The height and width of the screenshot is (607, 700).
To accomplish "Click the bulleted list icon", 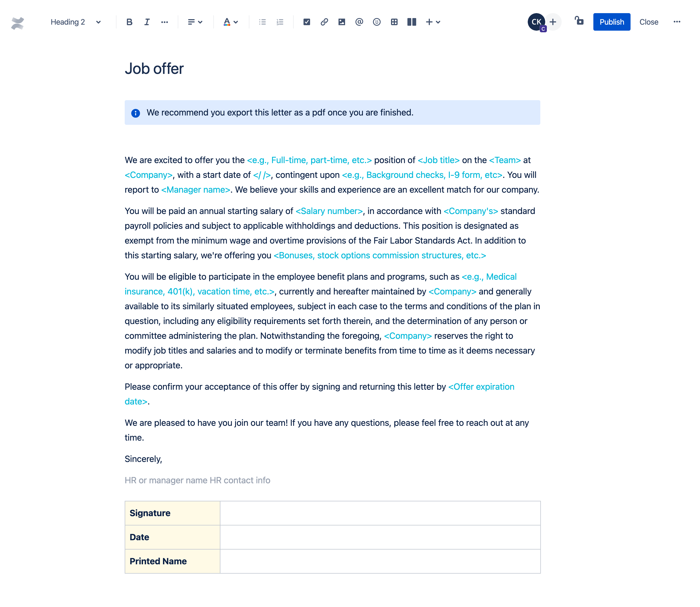I will (x=262, y=22).
